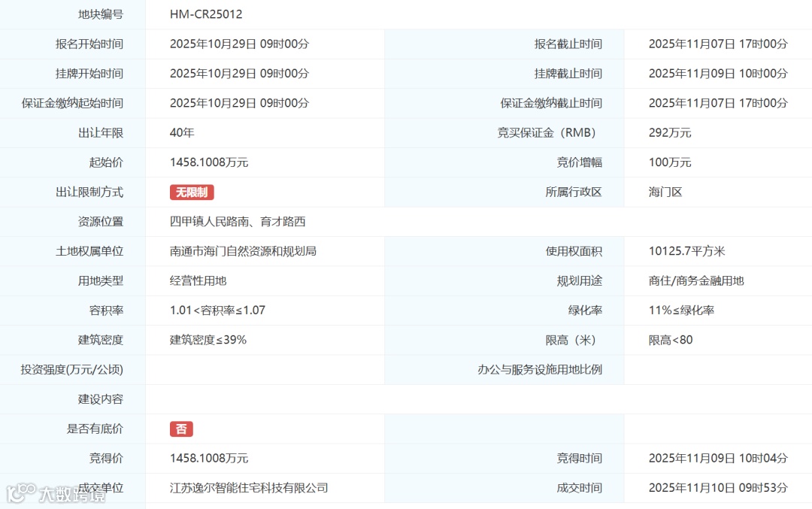This screenshot has height=509, width=812.
Task: Click the 起始价 value 1458.1008万元
Action: [x=209, y=162]
